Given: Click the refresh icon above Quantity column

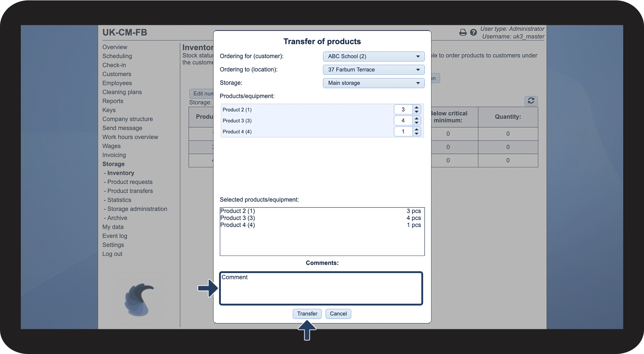Looking at the screenshot, I should (531, 101).
